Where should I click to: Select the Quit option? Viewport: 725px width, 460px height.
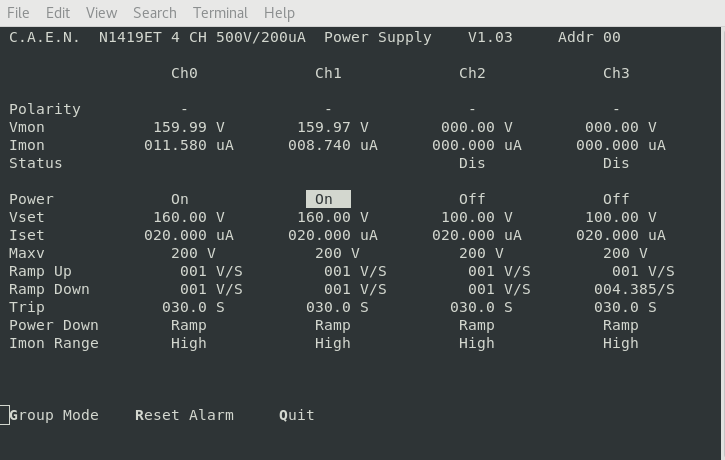coord(296,415)
